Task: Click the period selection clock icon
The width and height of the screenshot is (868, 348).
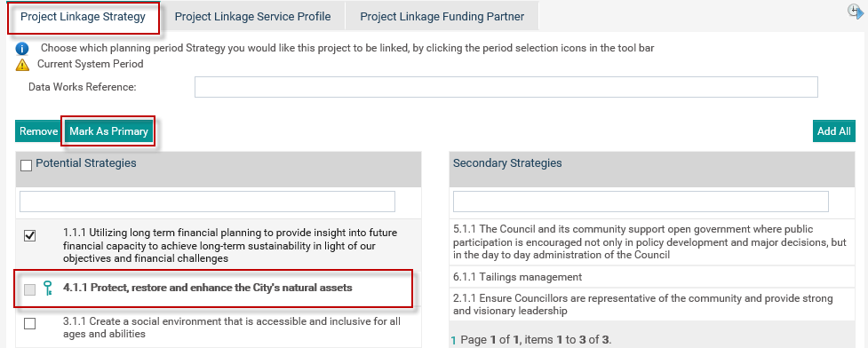Action: point(856,11)
